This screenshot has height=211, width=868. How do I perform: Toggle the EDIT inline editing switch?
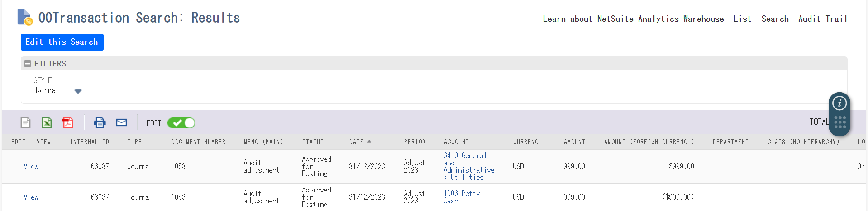pyautogui.click(x=181, y=123)
